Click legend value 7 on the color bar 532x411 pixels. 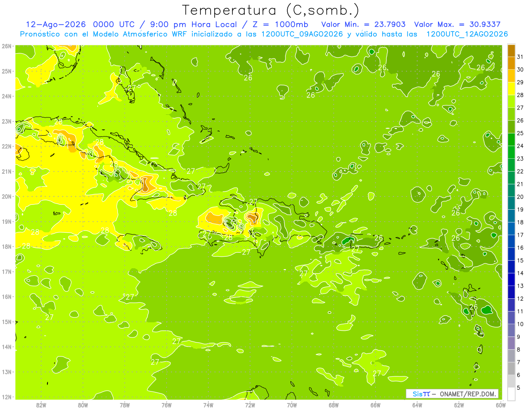(x=519, y=363)
